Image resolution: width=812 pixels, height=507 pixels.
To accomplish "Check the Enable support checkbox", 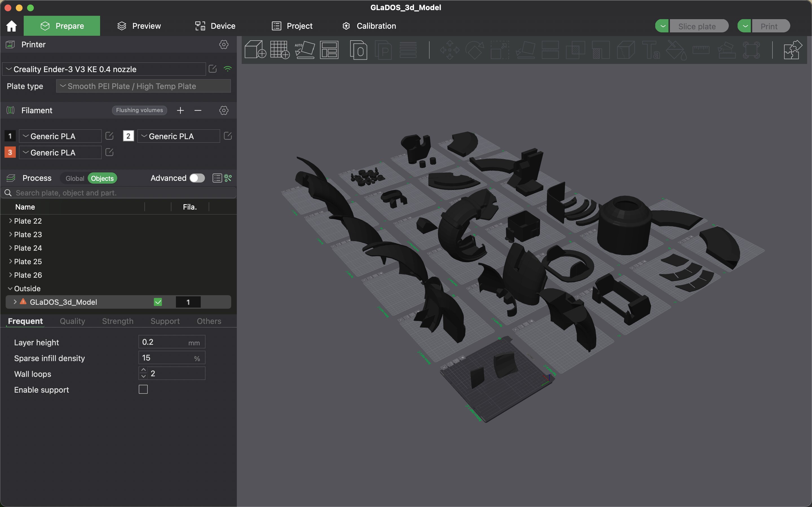I will (143, 389).
